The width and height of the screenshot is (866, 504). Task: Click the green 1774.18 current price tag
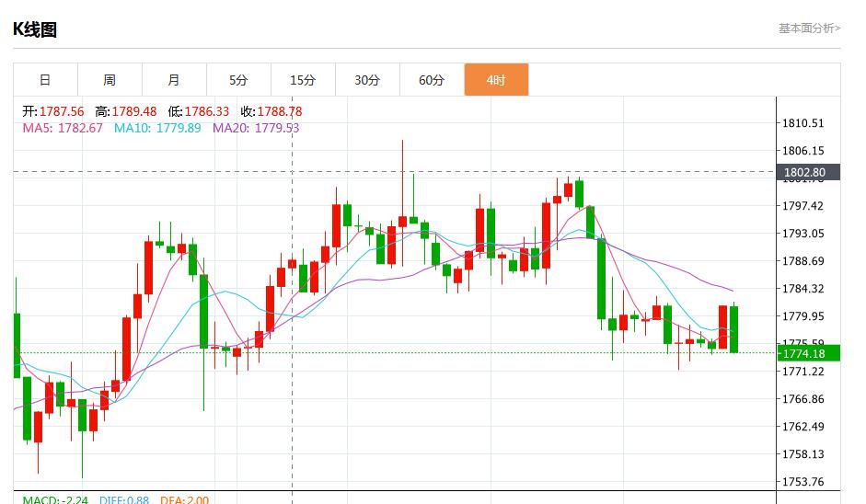[808, 353]
